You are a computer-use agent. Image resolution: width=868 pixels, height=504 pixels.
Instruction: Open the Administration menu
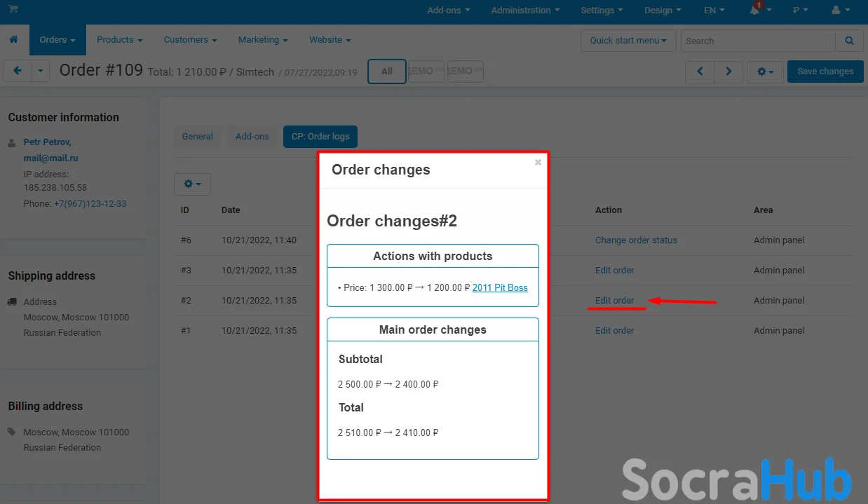click(526, 11)
